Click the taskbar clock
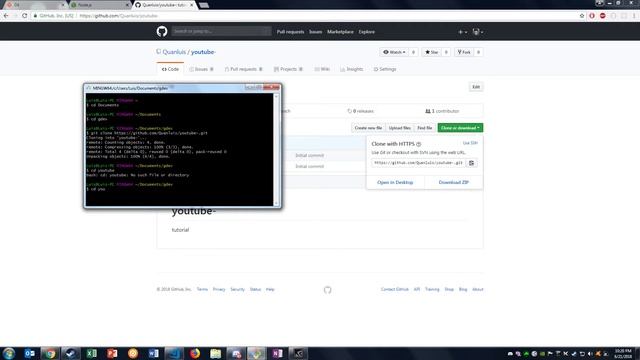The image size is (640, 360). pos(623,353)
